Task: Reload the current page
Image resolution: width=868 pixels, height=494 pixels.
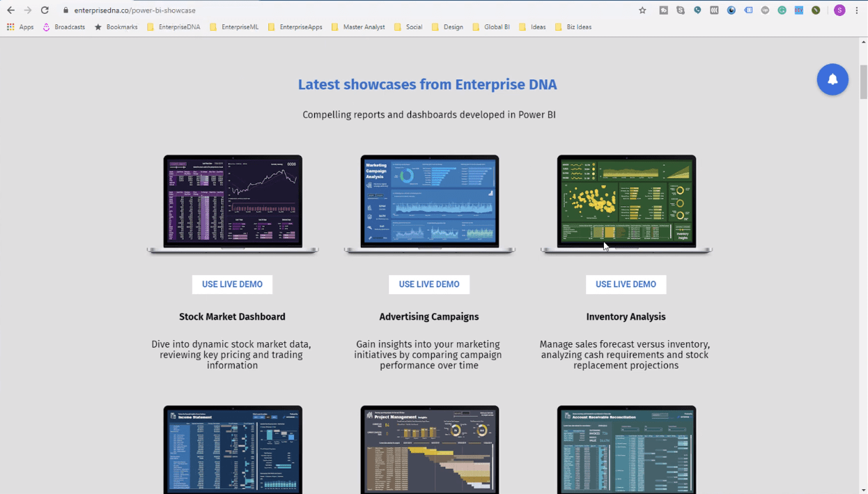Action: pos(45,10)
